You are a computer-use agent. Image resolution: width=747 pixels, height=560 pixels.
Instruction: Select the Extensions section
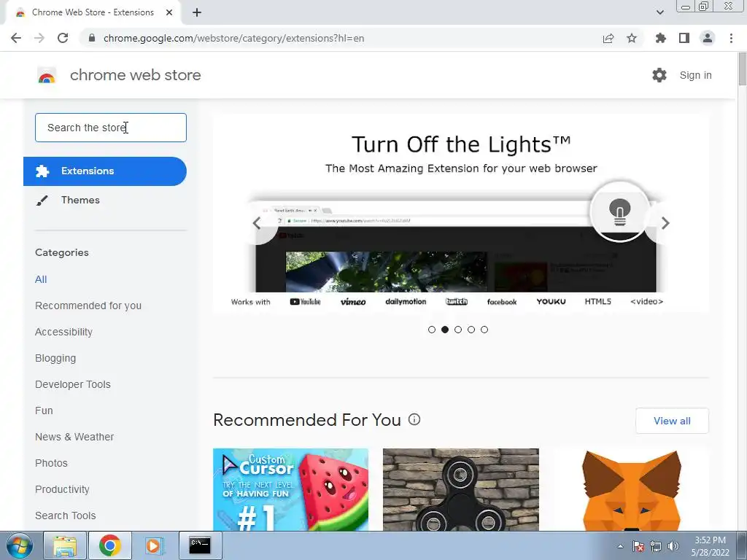[x=105, y=171]
